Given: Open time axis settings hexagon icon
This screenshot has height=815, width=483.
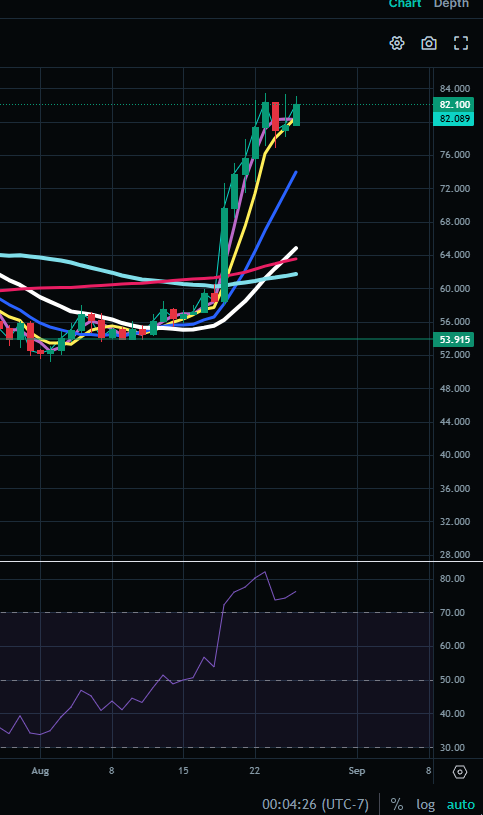Looking at the screenshot, I should pyautogui.click(x=460, y=772).
